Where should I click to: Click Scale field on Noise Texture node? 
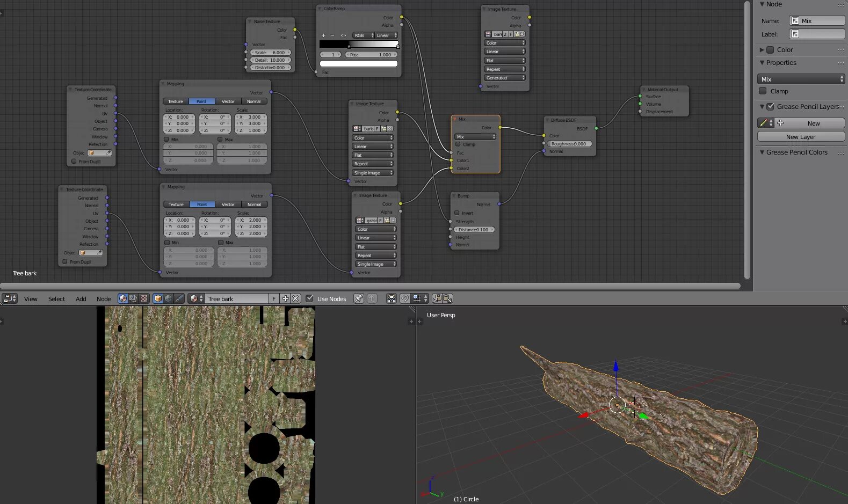tap(271, 53)
